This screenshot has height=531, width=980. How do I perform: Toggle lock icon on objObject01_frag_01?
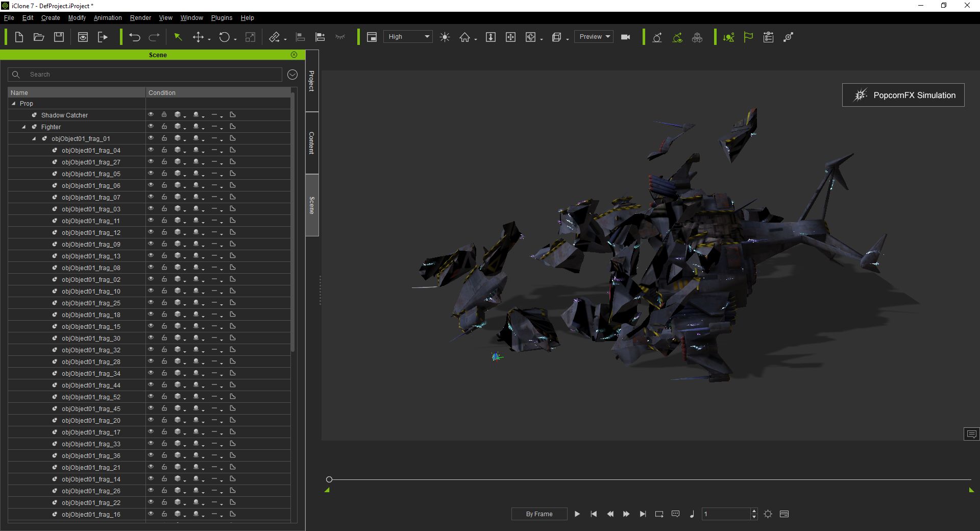(x=164, y=138)
